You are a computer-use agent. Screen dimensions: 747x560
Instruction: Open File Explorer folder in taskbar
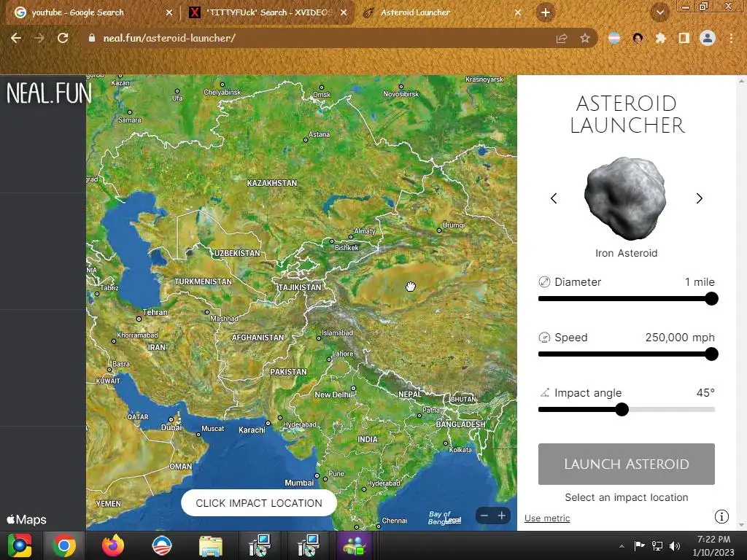[x=211, y=545]
